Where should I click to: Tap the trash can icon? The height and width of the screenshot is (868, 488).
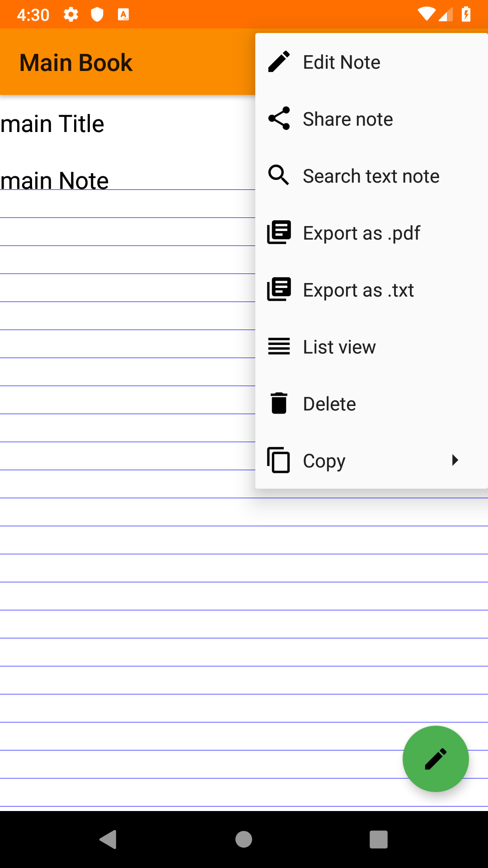pos(279,403)
